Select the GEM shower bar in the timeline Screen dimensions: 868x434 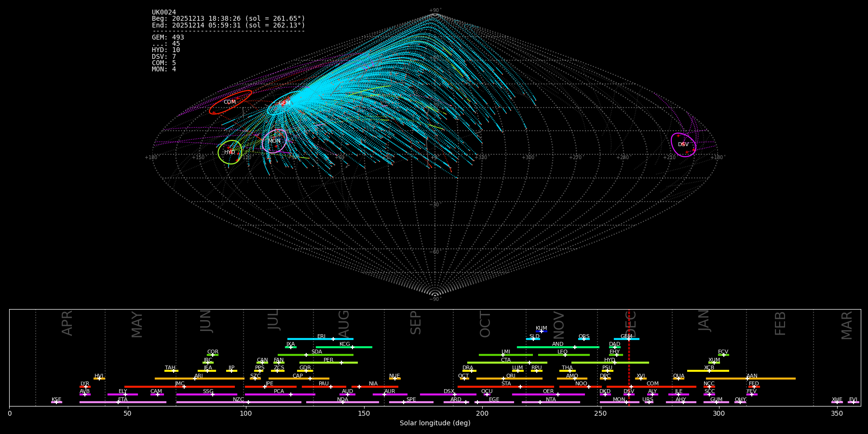point(626,339)
